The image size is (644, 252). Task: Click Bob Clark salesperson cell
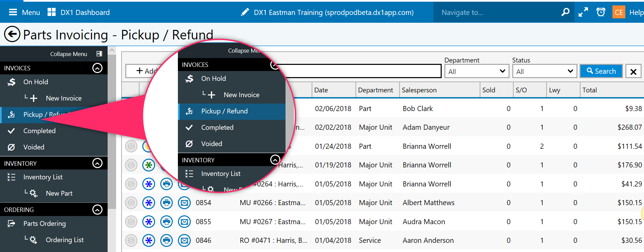click(418, 109)
